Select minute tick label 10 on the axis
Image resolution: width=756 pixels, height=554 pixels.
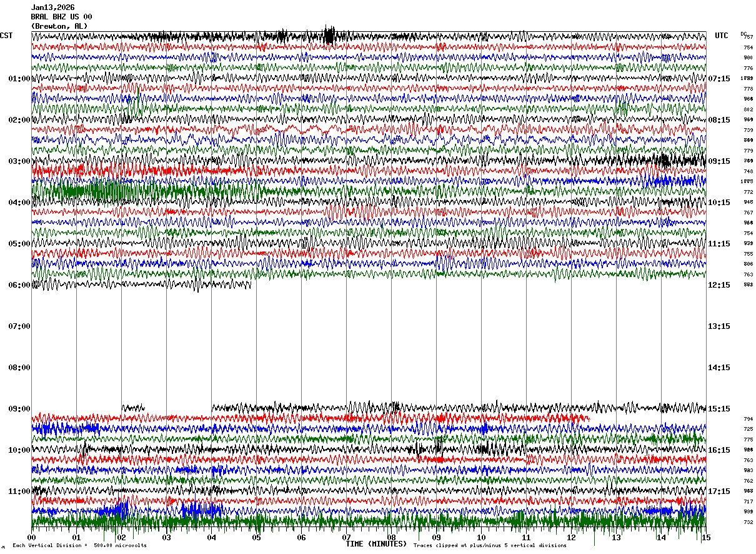[x=481, y=538]
